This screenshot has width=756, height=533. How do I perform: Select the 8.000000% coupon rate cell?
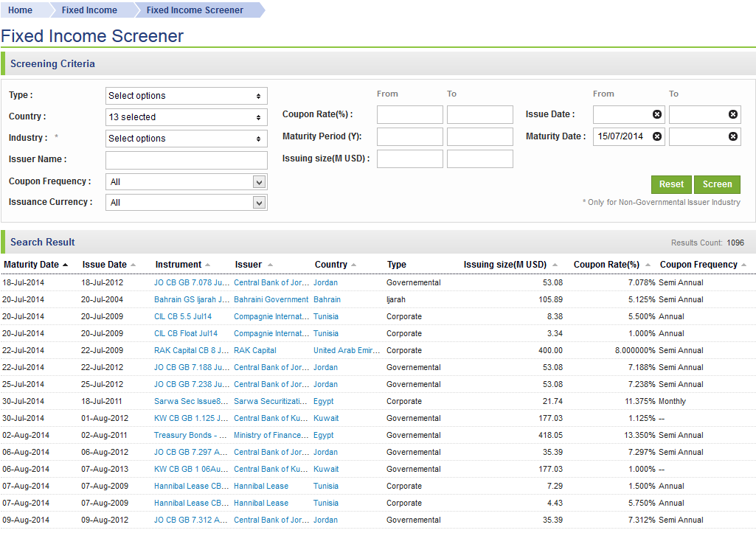click(635, 350)
